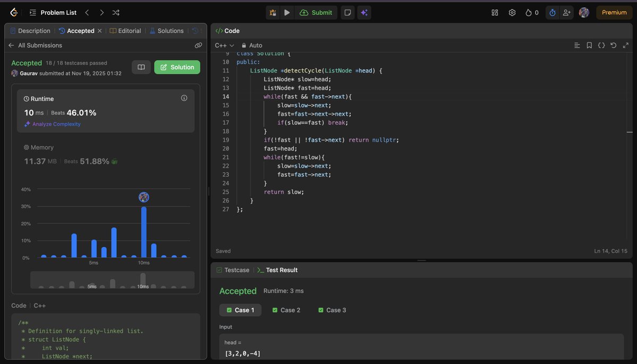The width and height of the screenshot is (637, 364).
Task: Open the layout grid icon
Action: (x=495, y=12)
